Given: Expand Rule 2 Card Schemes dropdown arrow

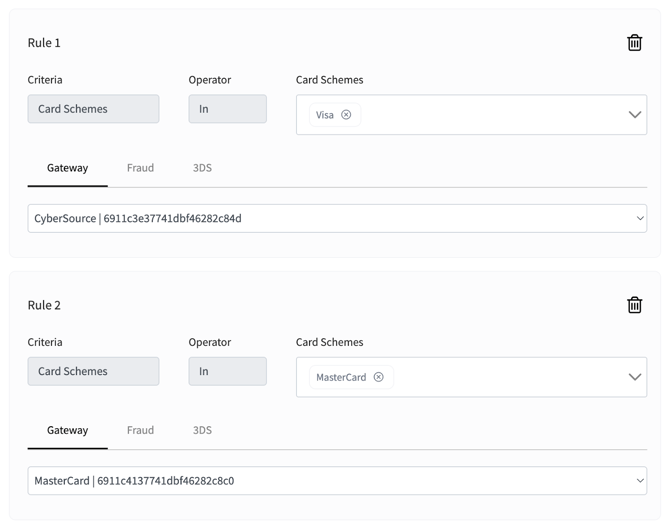Looking at the screenshot, I should 634,377.
